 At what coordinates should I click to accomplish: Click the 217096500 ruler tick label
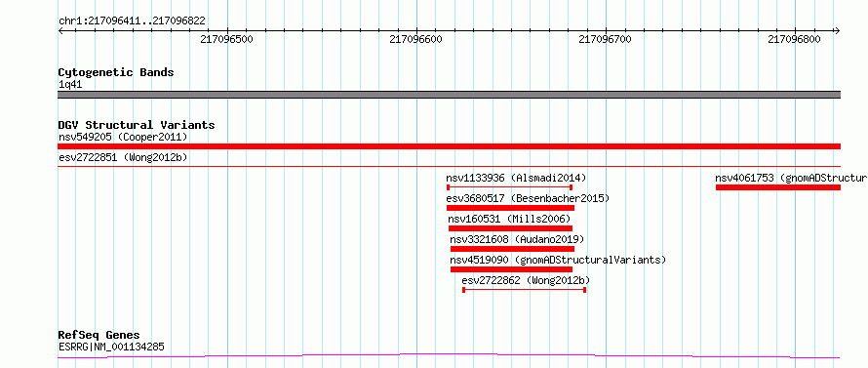coord(227,40)
